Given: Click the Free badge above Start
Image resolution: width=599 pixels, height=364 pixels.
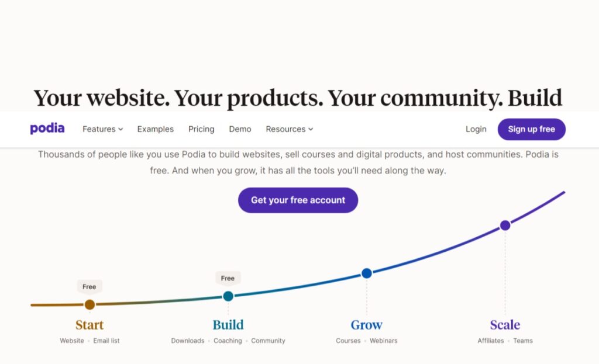Looking at the screenshot, I should [x=89, y=286].
